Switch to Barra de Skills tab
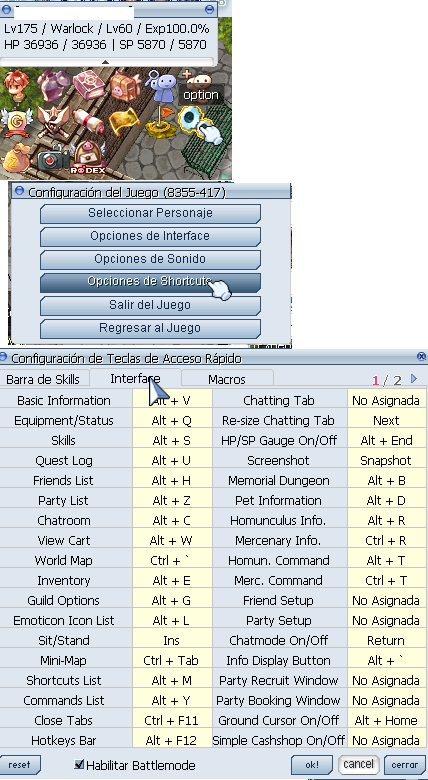Image resolution: width=428 pixels, height=780 pixels. [43, 380]
